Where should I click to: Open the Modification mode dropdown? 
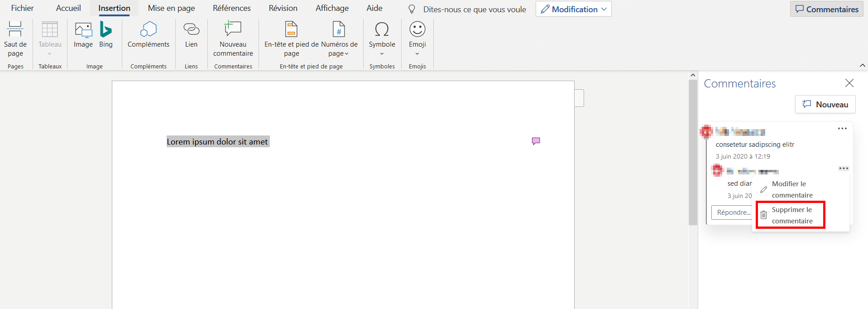(x=573, y=9)
